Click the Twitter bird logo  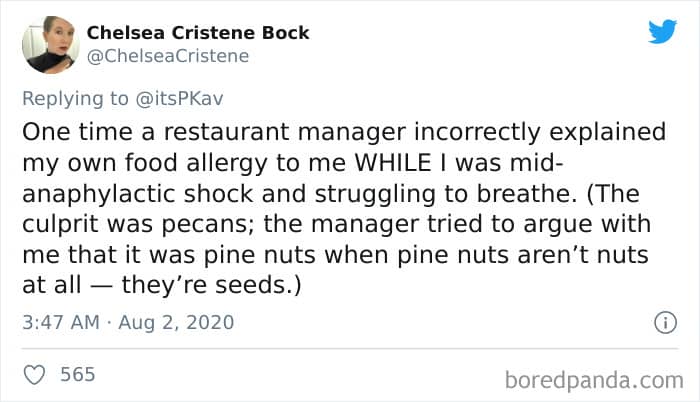click(662, 31)
